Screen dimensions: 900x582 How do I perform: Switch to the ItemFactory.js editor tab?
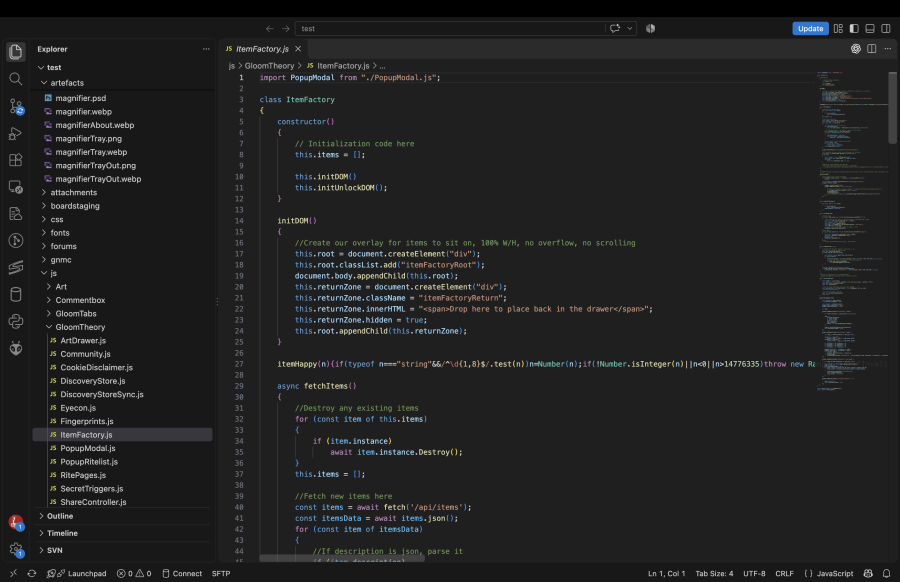pyautogui.click(x=262, y=49)
